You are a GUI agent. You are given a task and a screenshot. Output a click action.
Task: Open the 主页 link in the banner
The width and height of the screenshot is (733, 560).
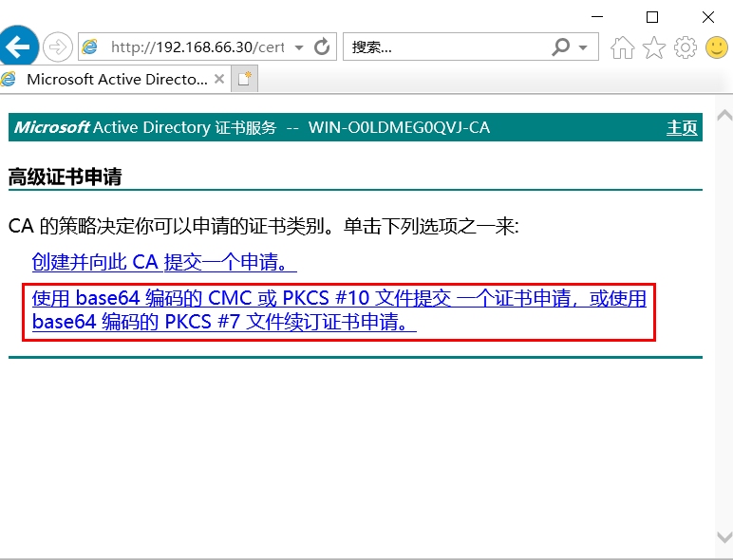pyautogui.click(x=682, y=127)
